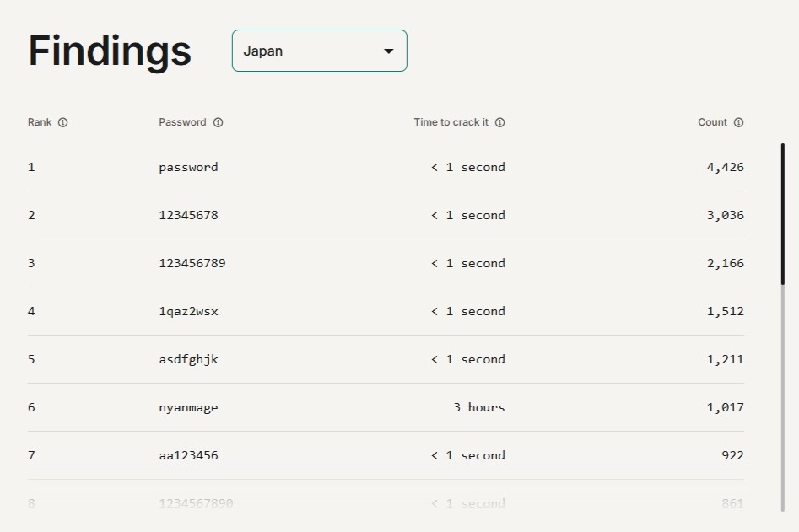Image resolution: width=799 pixels, height=532 pixels.
Task: Select the asdfghjk password row
Action: (188, 359)
